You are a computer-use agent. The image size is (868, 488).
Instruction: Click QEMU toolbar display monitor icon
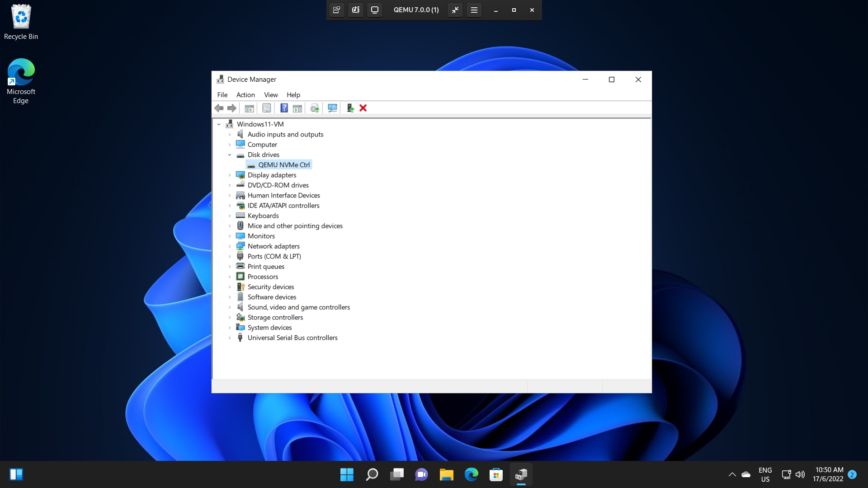tap(375, 10)
